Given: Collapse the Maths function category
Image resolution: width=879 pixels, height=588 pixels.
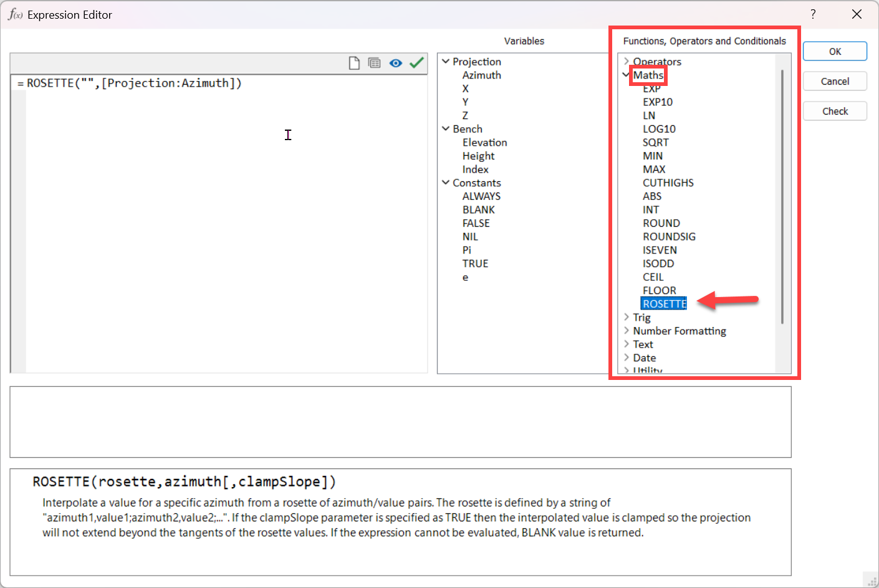Looking at the screenshot, I should point(627,75).
